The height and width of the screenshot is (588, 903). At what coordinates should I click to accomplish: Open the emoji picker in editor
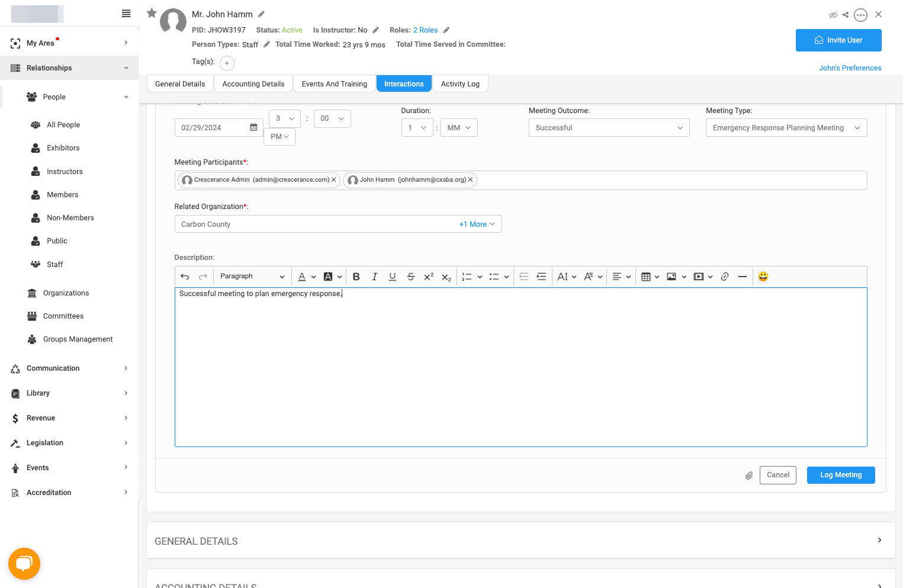[763, 277]
